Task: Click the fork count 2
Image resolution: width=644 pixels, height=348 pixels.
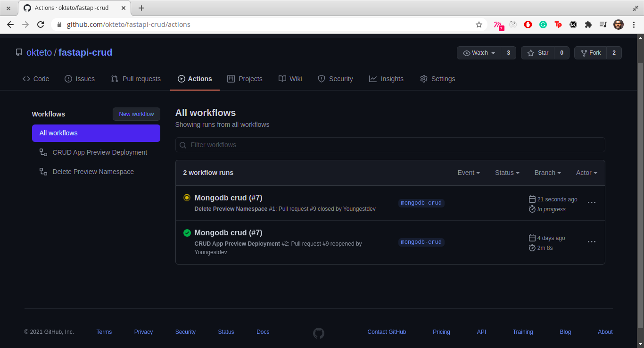Action: [614, 53]
